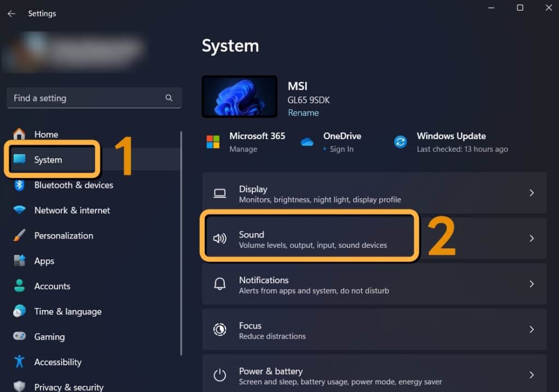Click the Privacy & security shield icon
Image resolution: width=559 pixels, height=392 pixels.
19,387
